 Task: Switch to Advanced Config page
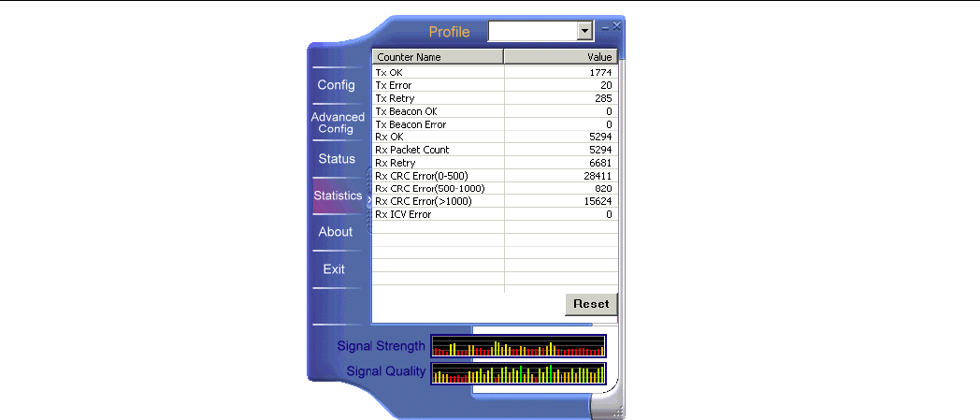(x=338, y=123)
